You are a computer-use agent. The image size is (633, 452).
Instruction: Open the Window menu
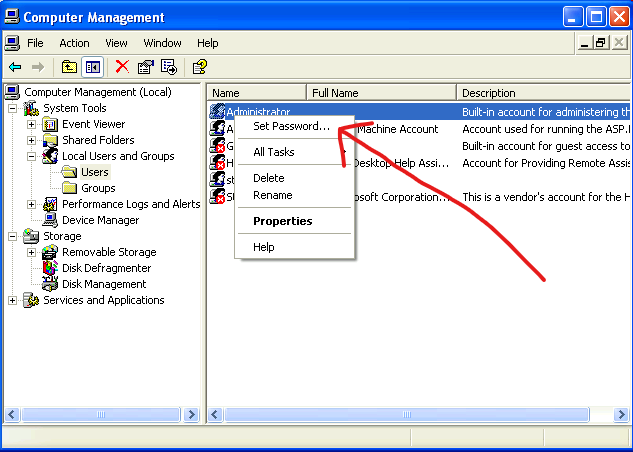162,43
